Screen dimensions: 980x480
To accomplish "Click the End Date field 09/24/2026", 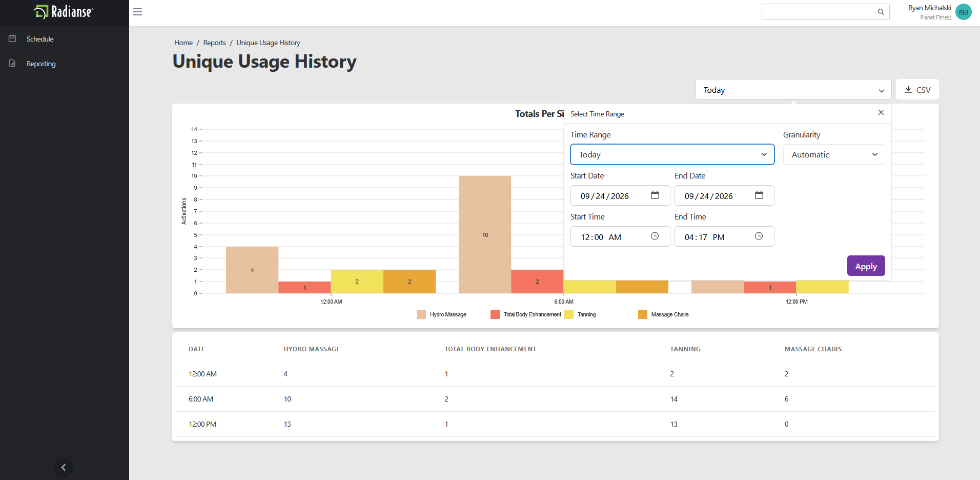I will coord(724,195).
